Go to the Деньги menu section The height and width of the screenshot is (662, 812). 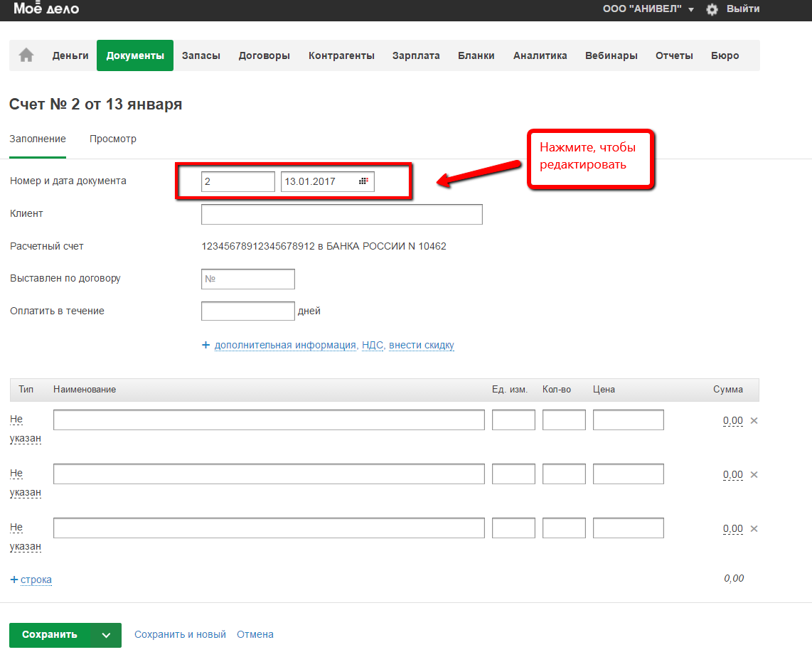[x=70, y=55]
